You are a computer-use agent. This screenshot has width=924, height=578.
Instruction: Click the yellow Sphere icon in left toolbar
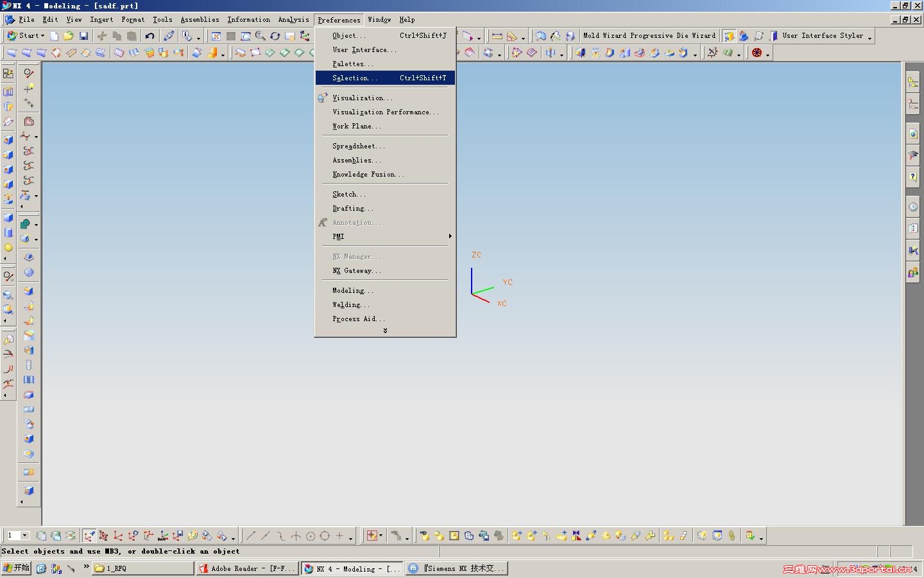tap(8, 247)
